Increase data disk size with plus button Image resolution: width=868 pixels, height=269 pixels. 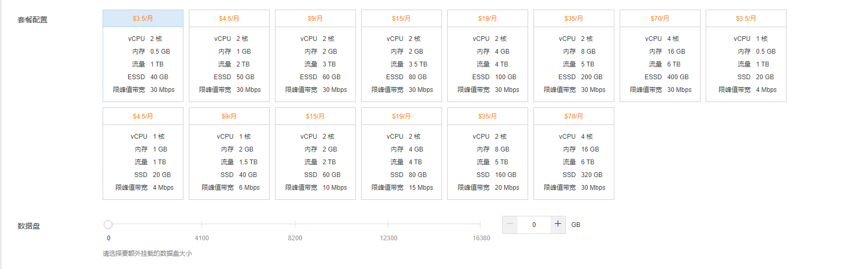pos(557,224)
